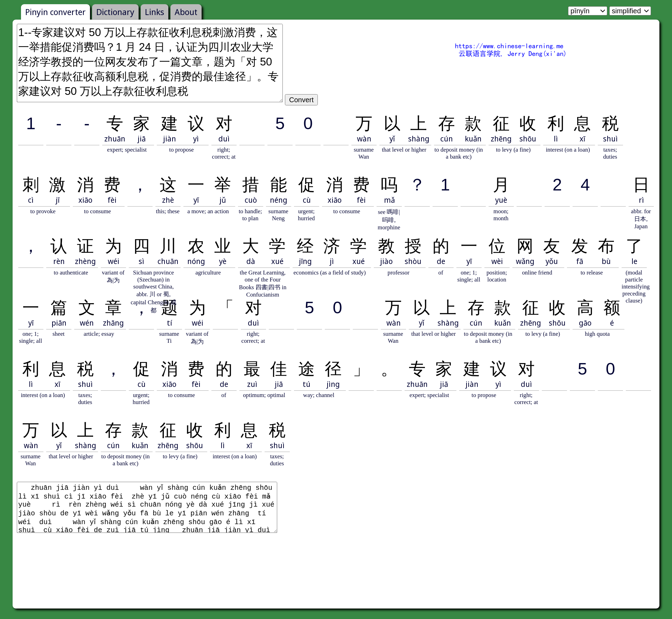Click the character 举 with pinyin jǔ
Screen dimensions: 672x619
click(222, 185)
